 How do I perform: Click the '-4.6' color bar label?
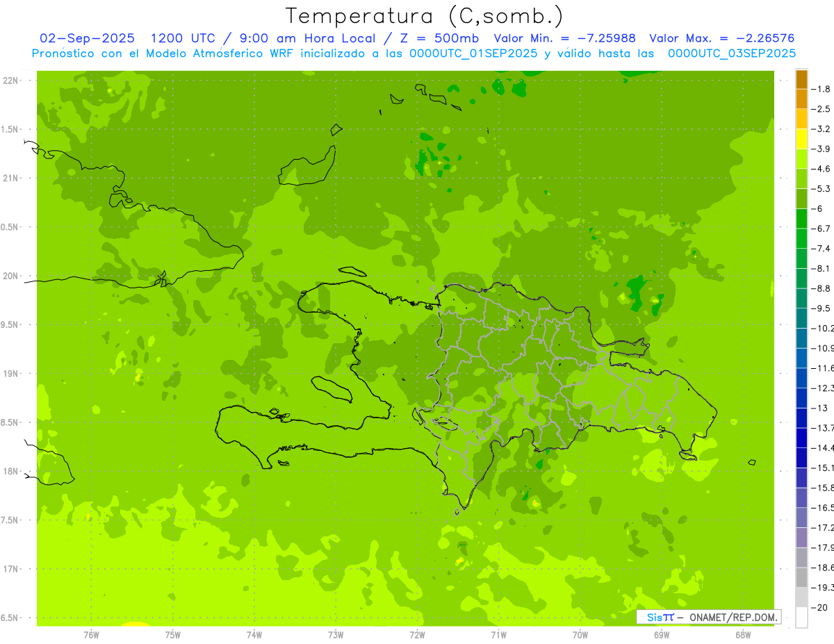[x=821, y=169]
